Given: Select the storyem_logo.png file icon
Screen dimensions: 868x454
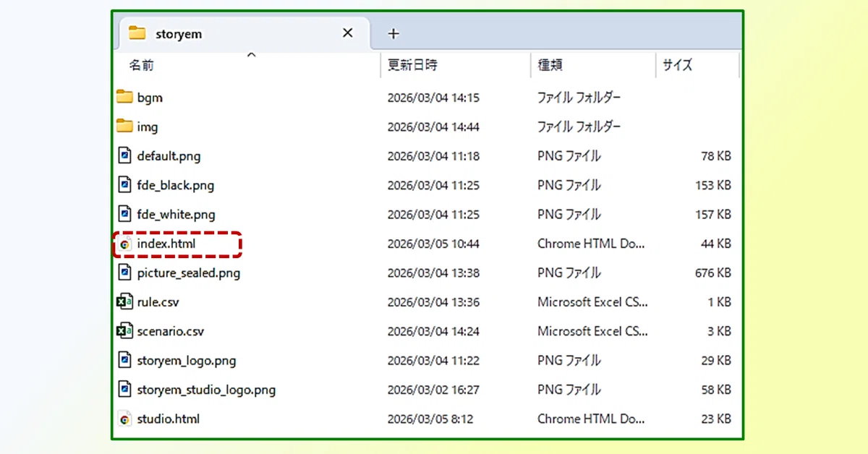Looking at the screenshot, I should point(124,360).
